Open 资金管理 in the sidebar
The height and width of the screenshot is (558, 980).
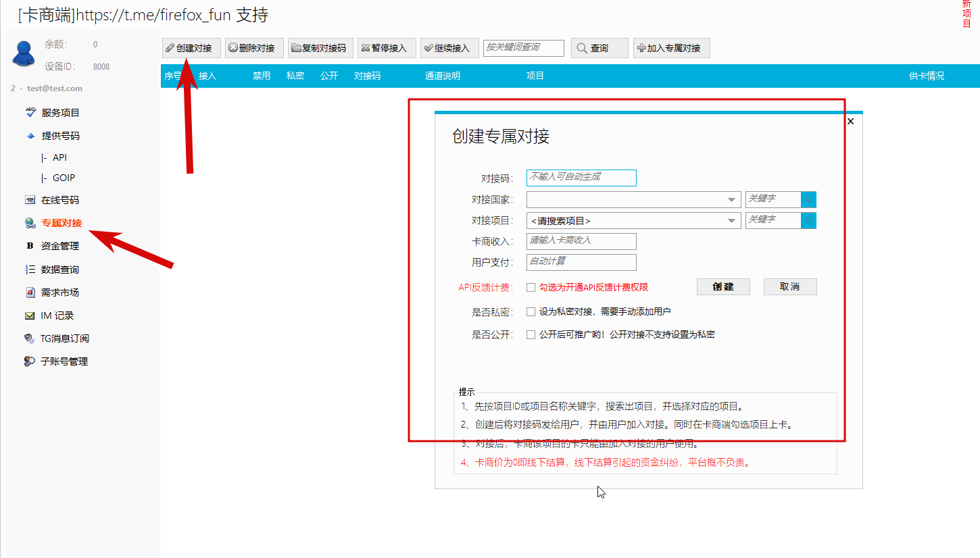tap(60, 246)
